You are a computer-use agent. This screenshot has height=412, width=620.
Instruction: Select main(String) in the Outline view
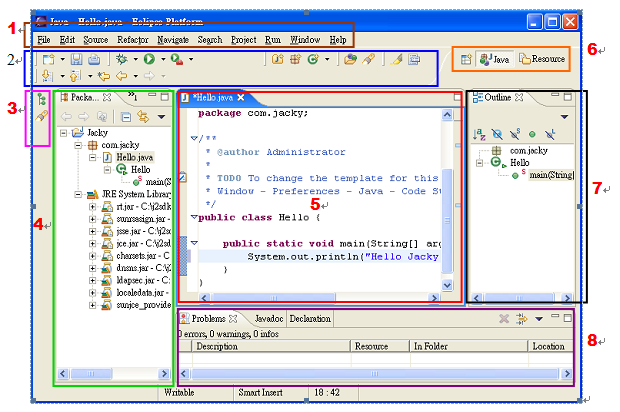tap(551, 175)
